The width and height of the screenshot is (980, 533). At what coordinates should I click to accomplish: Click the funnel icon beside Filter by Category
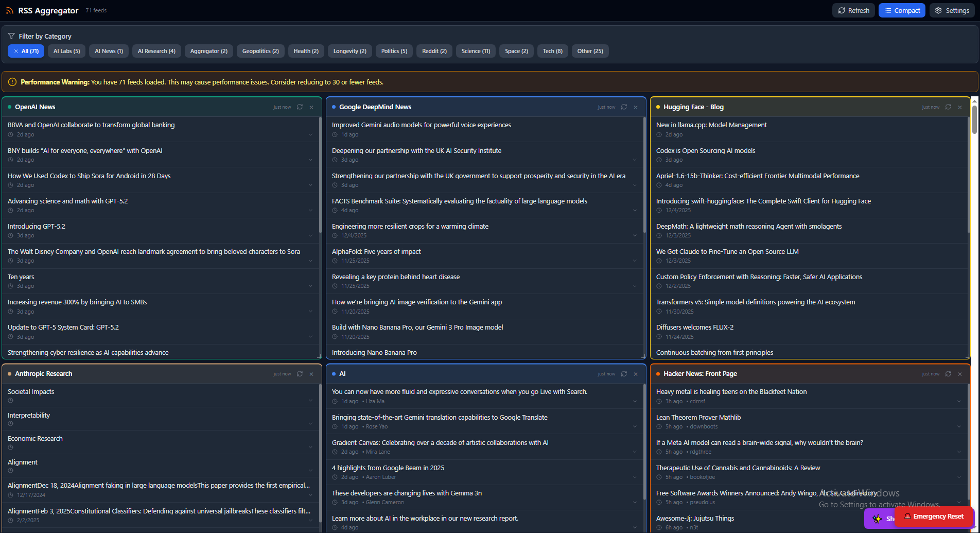11,36
